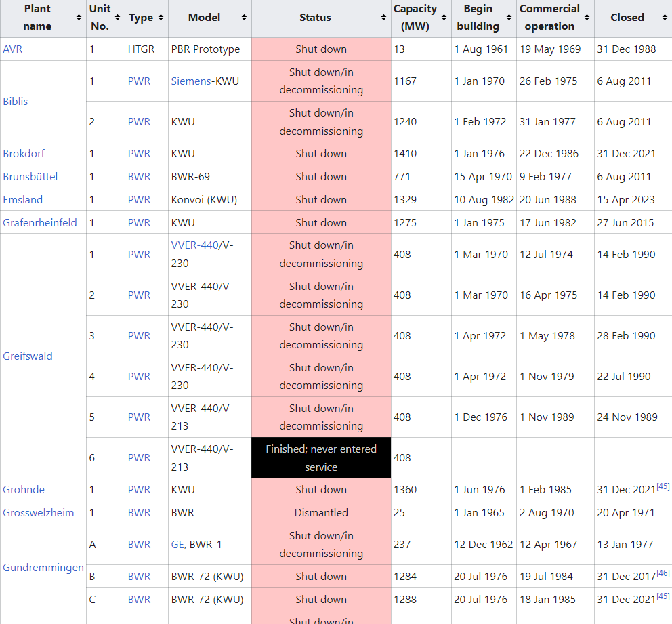
Task: Open the Greifswald plant link
Action: click(27, 356)
